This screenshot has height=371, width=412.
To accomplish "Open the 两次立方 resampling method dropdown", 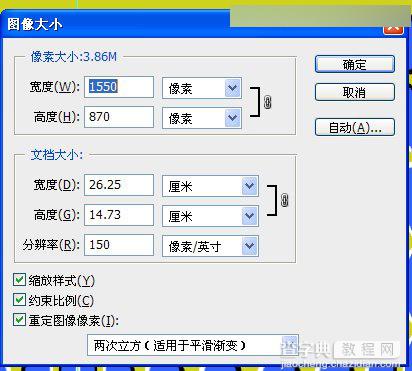I will click(193, 345).
